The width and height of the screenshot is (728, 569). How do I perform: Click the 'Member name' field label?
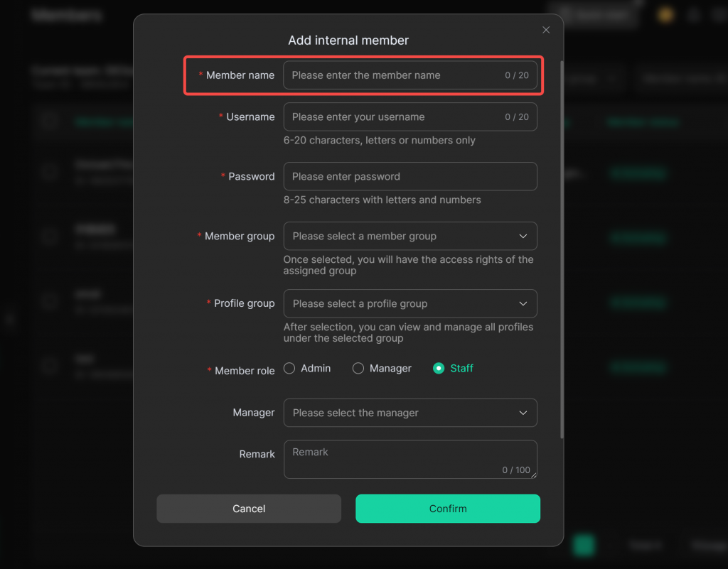click(x=240, y=75)
